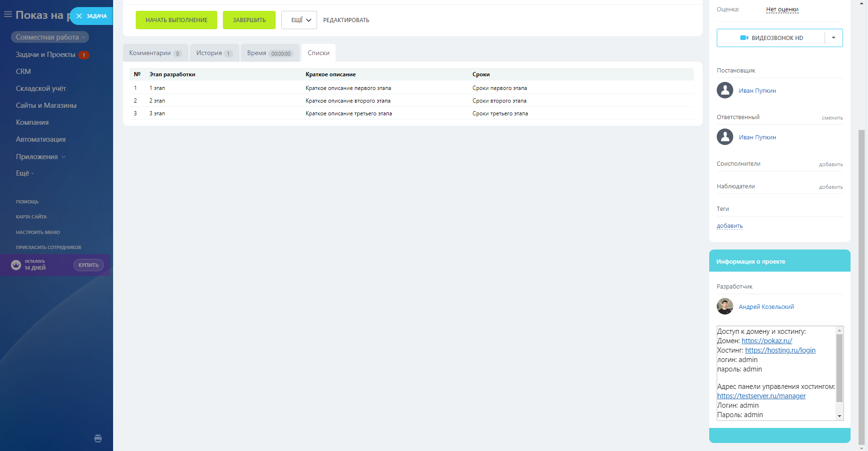Expand the Приложения menu
868x451 pixels.
(41, 157)
